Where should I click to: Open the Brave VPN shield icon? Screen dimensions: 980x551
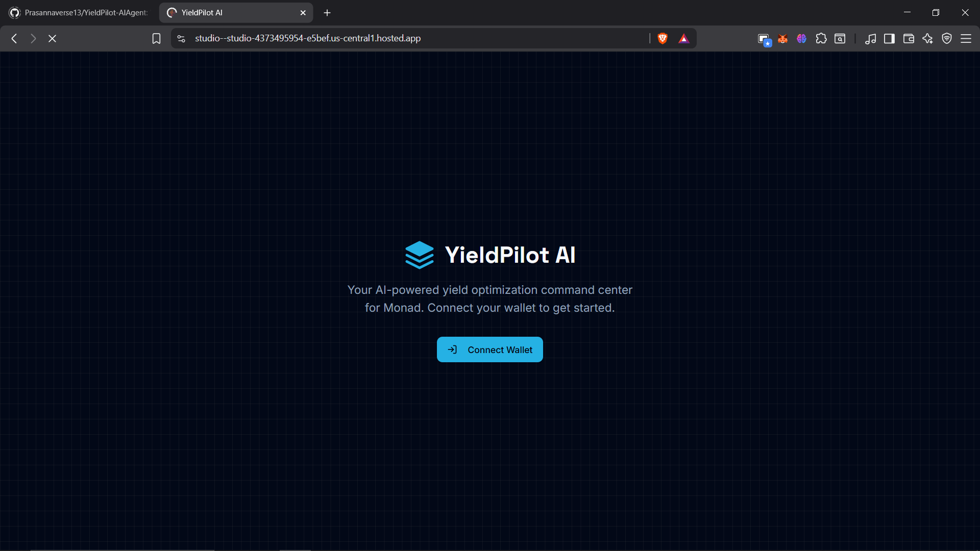tap(947, 38)
